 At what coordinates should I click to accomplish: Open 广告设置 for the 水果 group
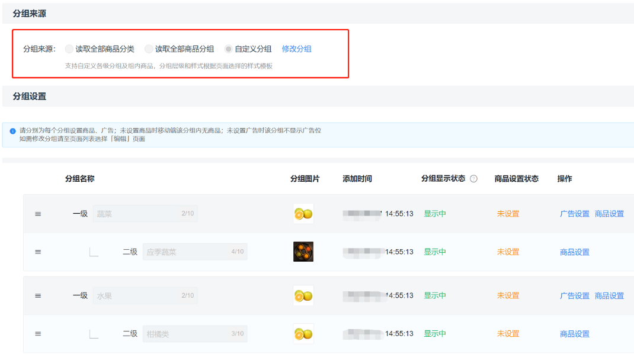pyautogui.click(x=574, y=296)
